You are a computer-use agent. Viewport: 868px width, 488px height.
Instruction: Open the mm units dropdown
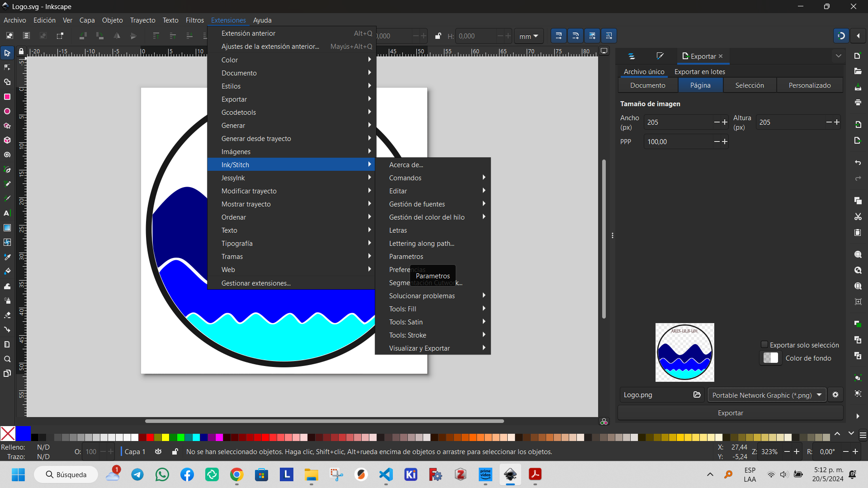[x=528, y=36]
